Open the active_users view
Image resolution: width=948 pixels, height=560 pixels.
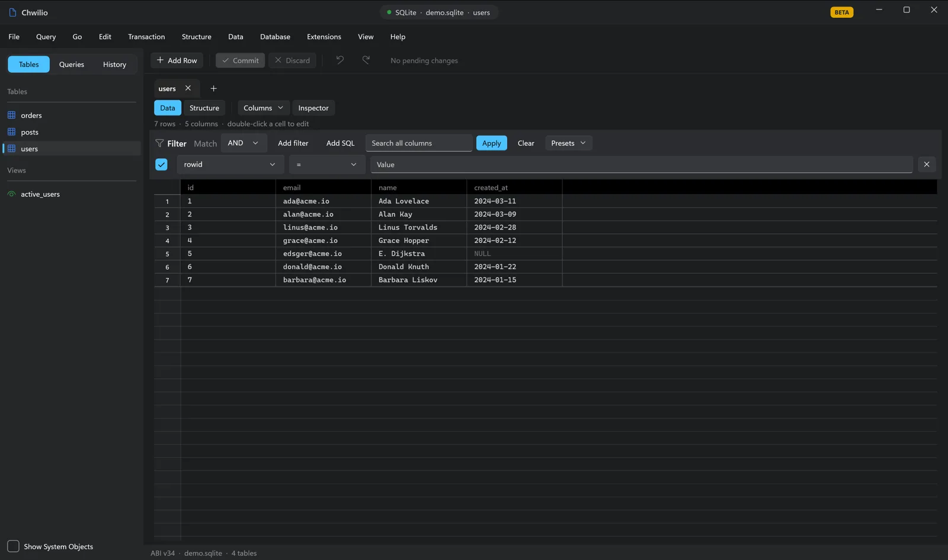click(71, 194)
